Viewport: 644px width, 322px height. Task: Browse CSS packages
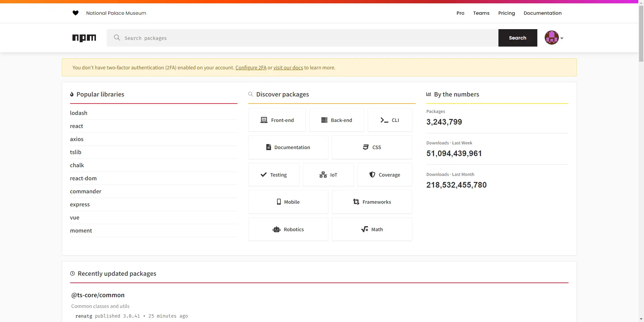tap(372, 147)
